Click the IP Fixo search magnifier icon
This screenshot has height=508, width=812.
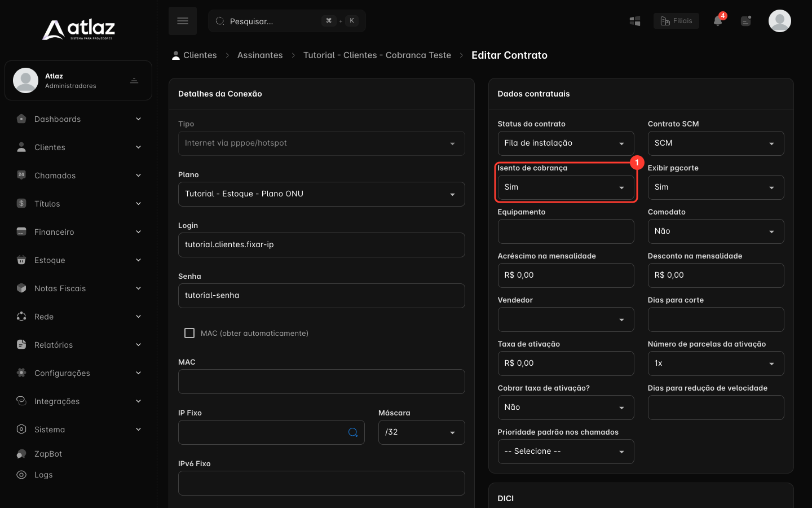pyautogui.click(x=353, y=432)
